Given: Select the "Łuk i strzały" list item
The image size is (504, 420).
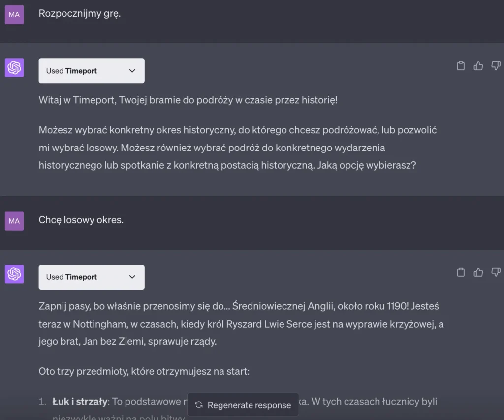Looking at the screenshot, I should (x=80, y=402).
